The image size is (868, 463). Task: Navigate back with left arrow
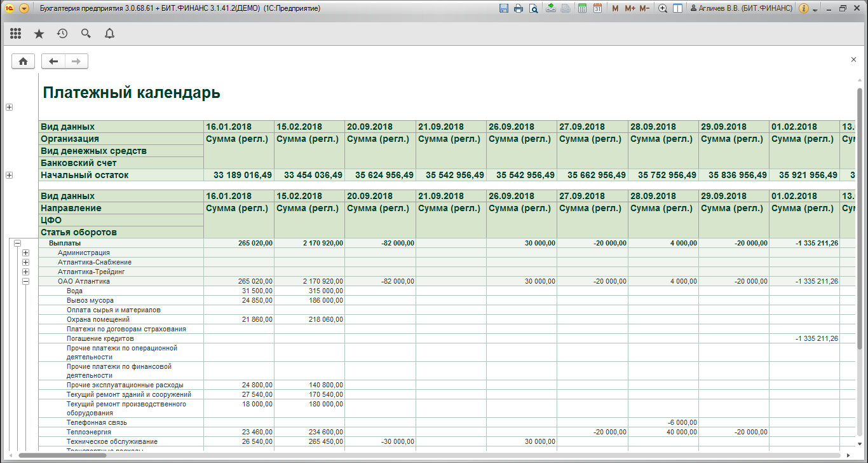coord(53,61)
